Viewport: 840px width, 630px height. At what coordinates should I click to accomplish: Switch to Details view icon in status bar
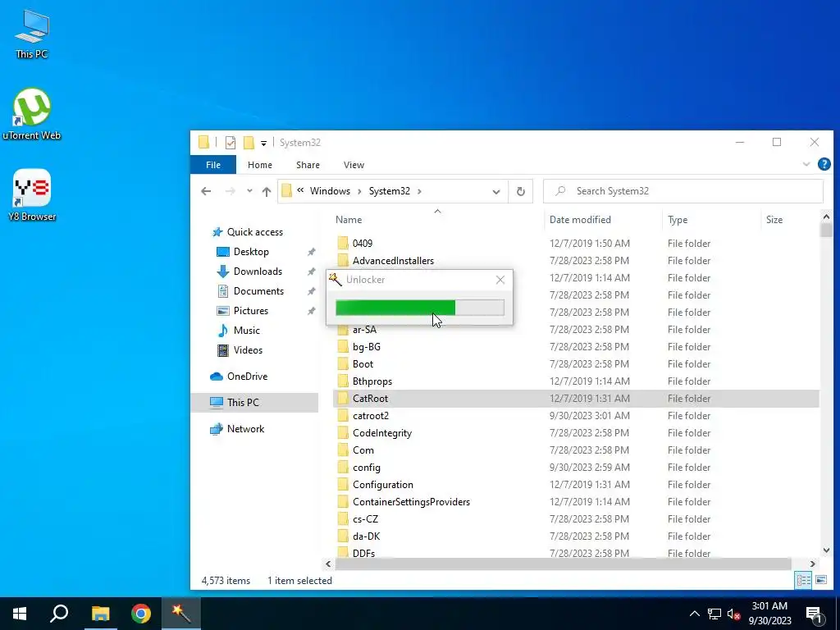point(803,580)
